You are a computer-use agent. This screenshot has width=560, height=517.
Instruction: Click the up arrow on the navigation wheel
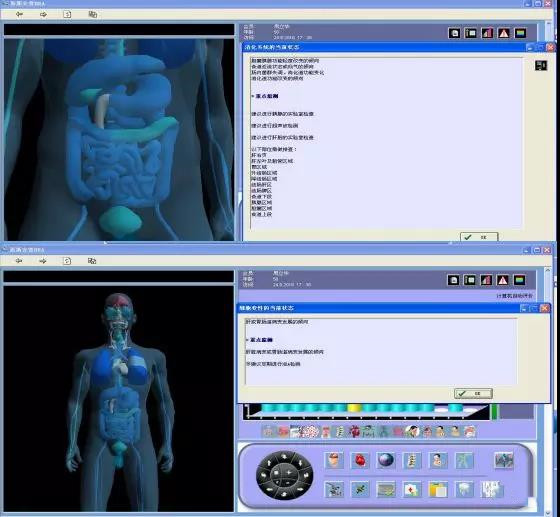284,456
